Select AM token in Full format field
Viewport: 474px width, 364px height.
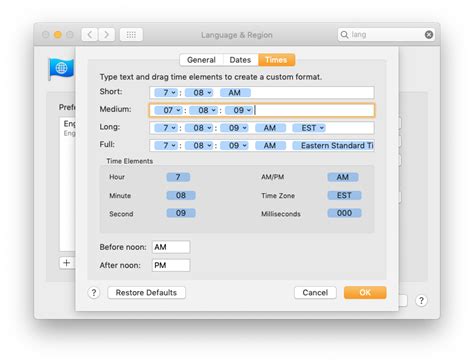click(270, 146)
